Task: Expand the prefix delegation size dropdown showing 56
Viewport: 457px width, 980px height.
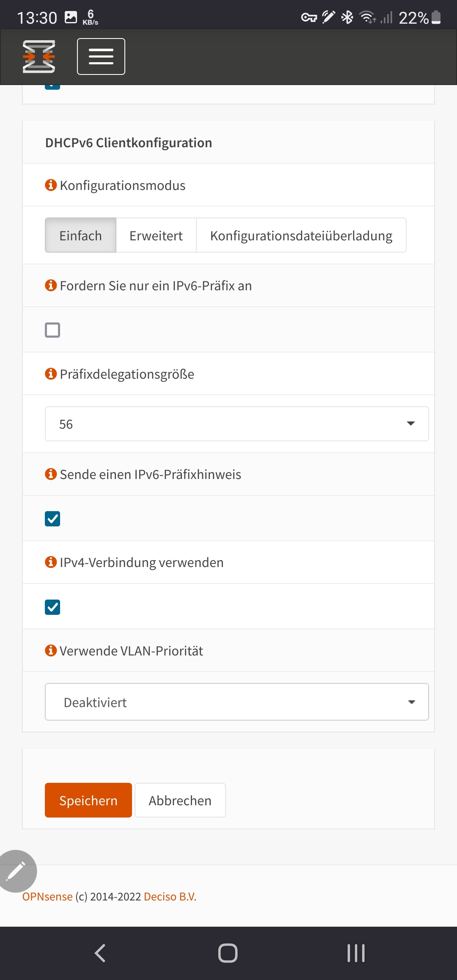Action: 237,424
